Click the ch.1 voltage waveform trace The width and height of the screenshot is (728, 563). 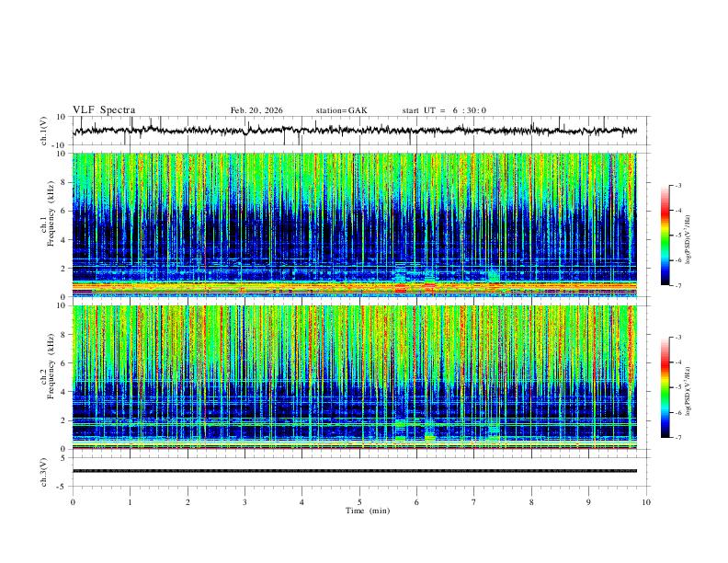354,131
